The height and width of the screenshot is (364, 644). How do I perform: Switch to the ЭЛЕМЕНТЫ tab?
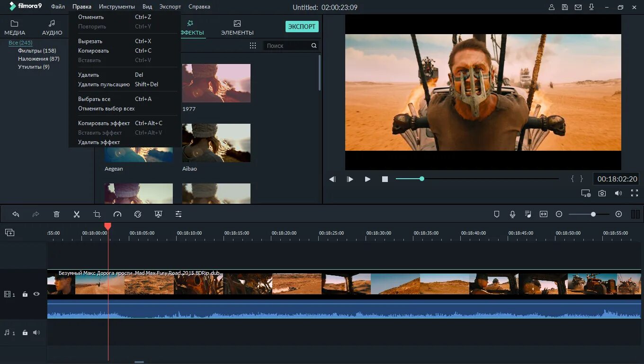tap(237, 27)
